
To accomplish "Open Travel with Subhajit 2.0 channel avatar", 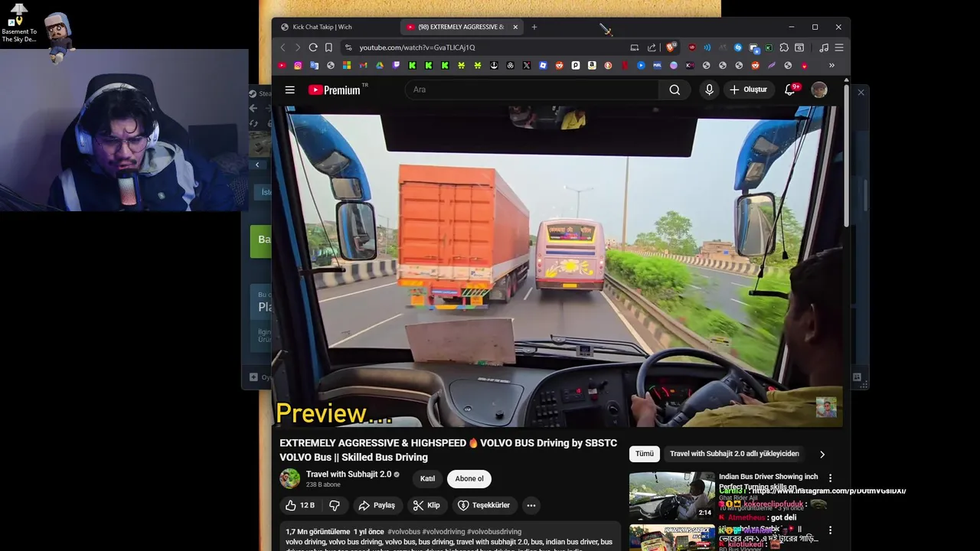I will [x=289, y=478].
